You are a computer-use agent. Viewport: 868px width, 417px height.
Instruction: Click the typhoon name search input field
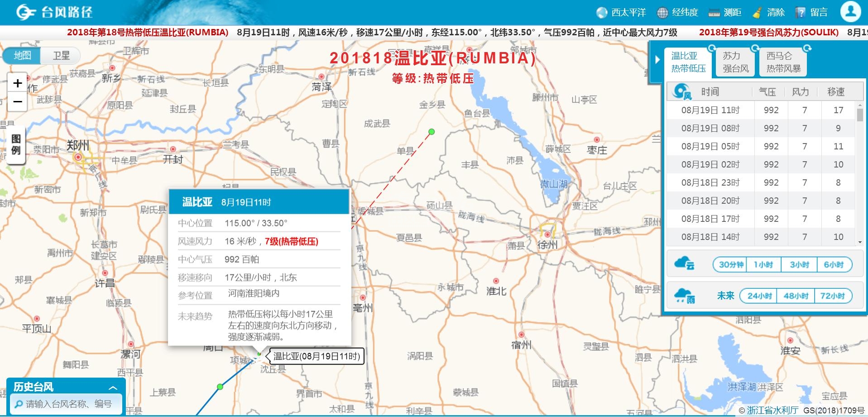point(66,404)
